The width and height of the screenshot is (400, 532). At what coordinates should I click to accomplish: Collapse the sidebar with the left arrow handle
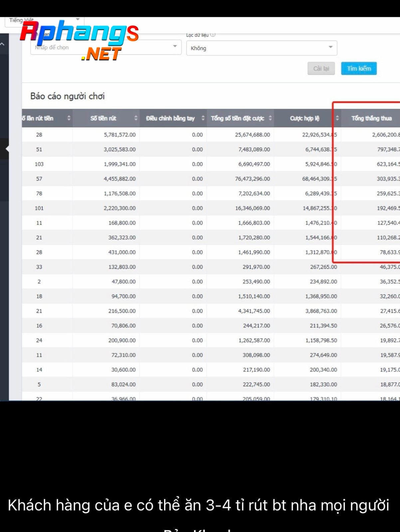tap(7, 149)
